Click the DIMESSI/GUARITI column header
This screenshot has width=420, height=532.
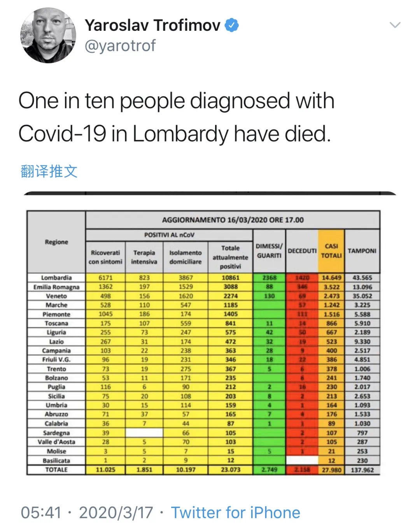pyautogui.click(x=269, y=251)
